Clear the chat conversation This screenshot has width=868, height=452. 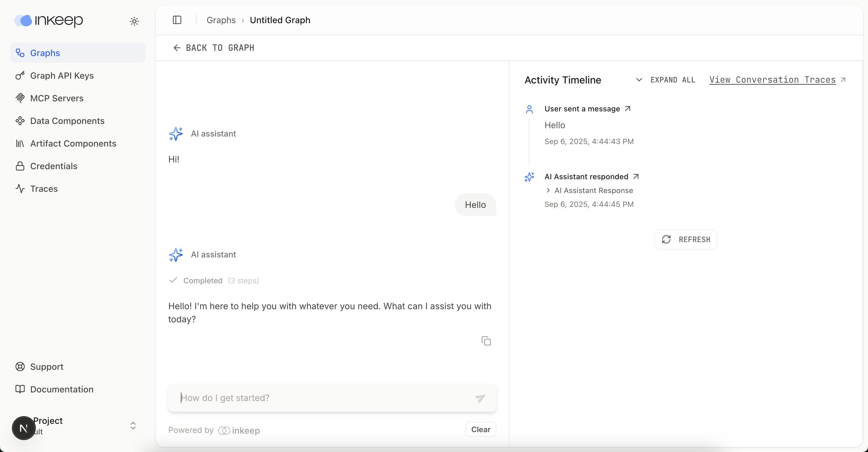click(480, 429)
